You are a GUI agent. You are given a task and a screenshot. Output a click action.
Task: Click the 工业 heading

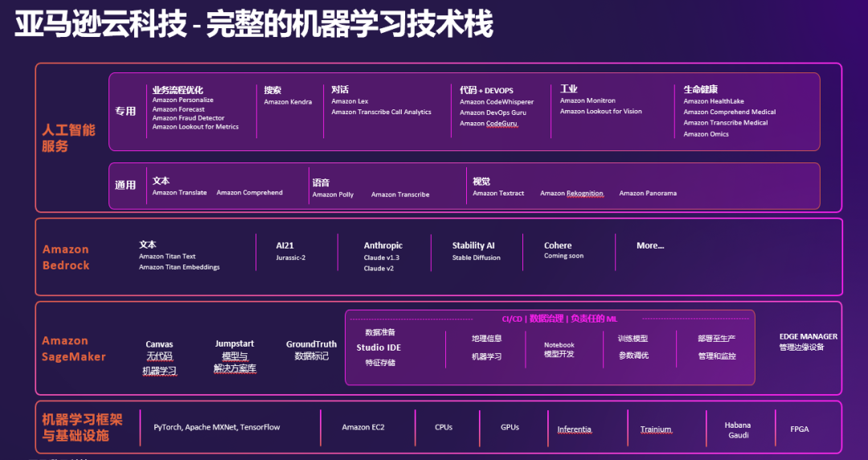click(x=568, y=88)
